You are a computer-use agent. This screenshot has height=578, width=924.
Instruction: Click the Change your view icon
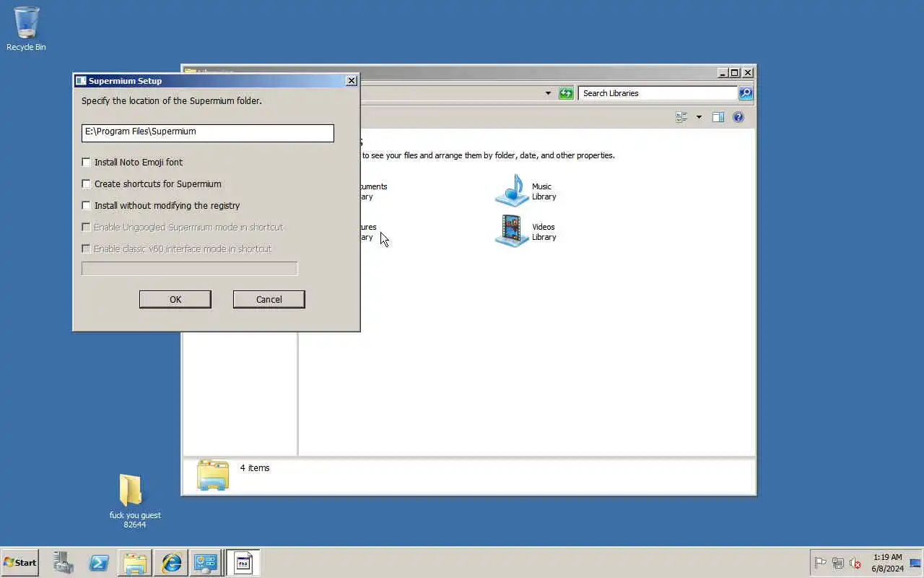tap(681, 117)
